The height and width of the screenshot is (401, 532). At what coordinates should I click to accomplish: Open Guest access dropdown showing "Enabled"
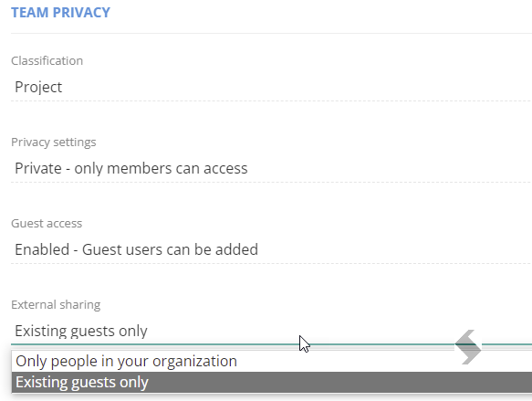[x=271, y=249]
